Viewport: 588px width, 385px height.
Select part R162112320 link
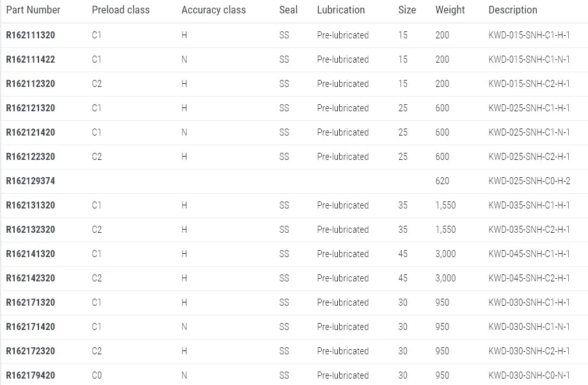click(x=31, y=84)
